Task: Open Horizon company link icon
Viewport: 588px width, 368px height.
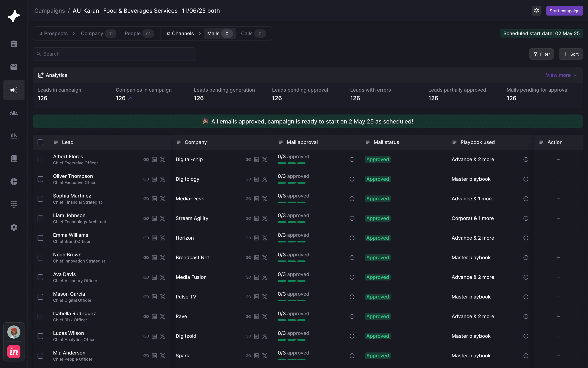Action: pyautogui.click(x=248, y=238)
